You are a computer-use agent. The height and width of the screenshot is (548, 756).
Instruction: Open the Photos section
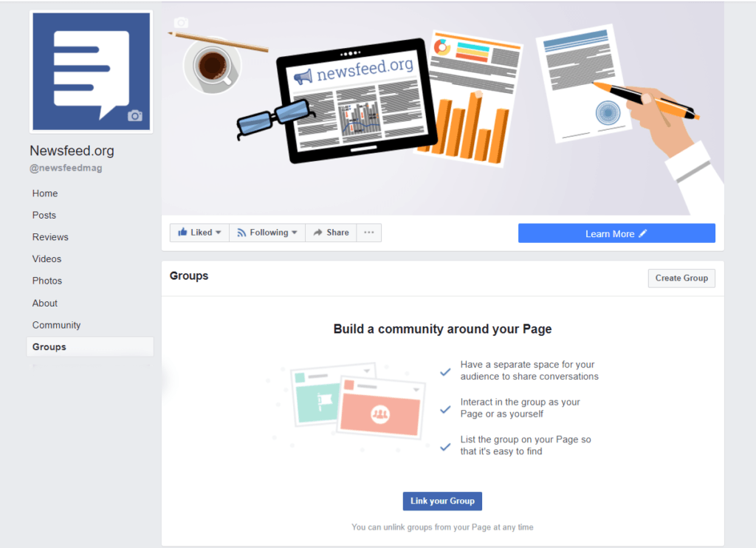(47, 281)
